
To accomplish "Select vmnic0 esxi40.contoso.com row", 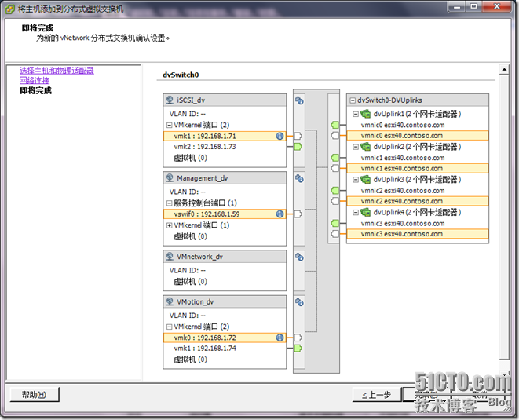I will coord(418,125).
